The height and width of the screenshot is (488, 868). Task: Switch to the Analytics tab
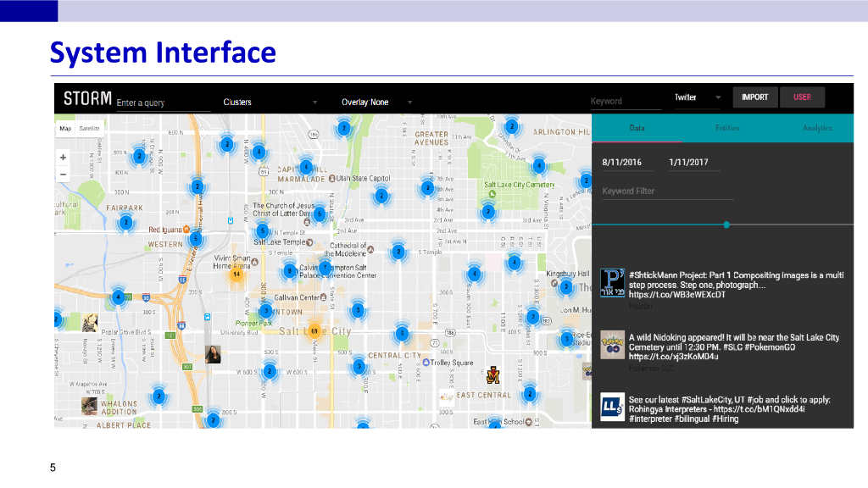click(x=817, y=128)
